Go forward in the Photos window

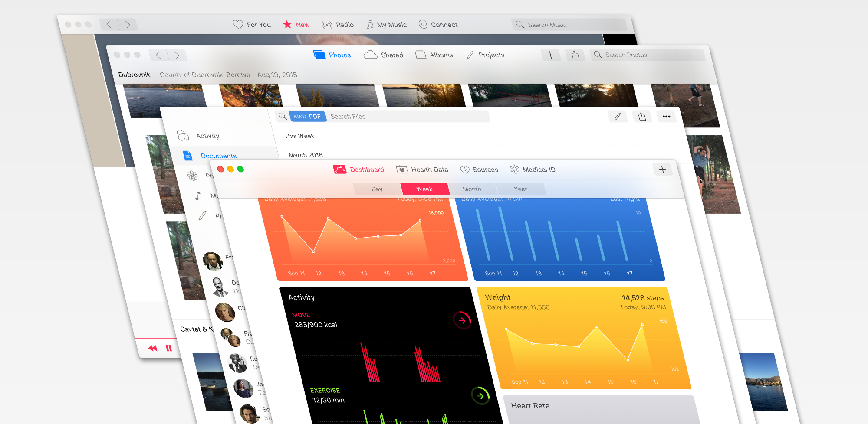[177, 55]
